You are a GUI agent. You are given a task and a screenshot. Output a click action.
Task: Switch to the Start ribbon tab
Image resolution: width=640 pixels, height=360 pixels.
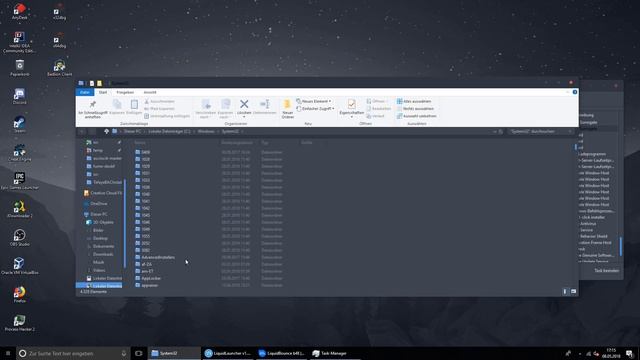coord(103,92)
